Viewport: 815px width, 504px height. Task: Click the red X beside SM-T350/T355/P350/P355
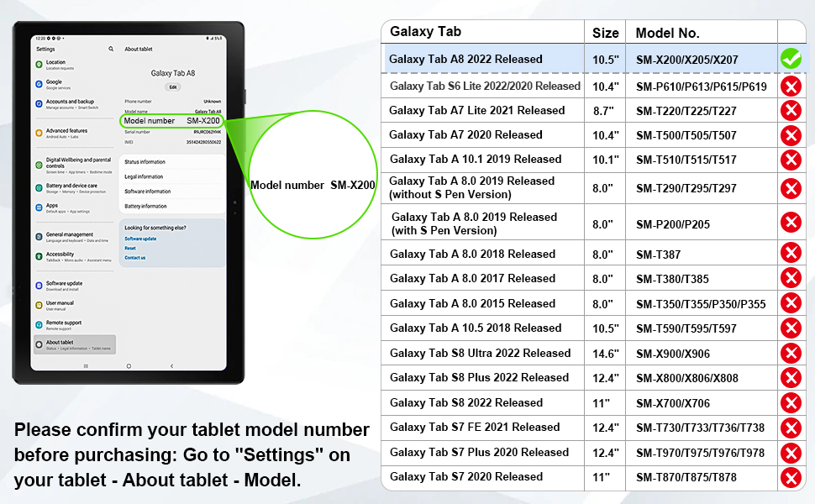tap(791, 302)
